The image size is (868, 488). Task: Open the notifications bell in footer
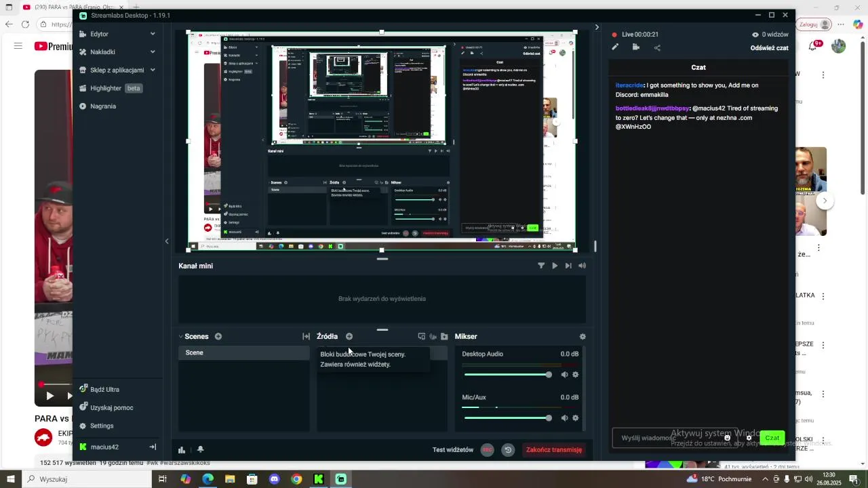pyautogui.click(x=200, y=450)
